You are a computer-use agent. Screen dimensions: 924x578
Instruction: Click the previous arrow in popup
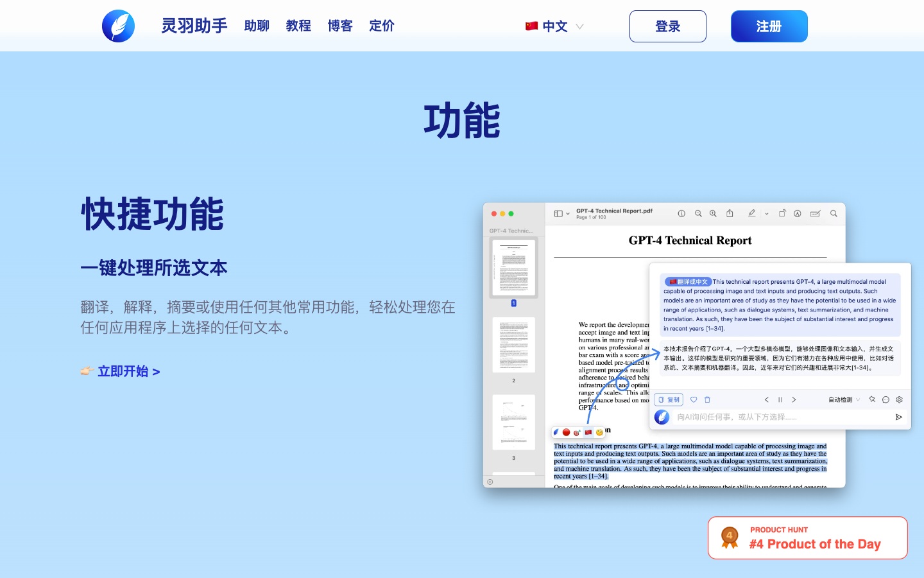coord(766,399)
